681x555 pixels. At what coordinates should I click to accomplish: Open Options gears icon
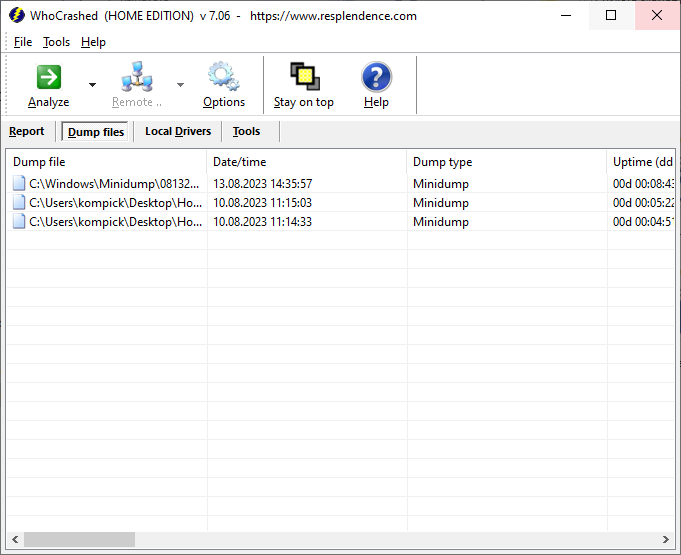tap(224, 76)
